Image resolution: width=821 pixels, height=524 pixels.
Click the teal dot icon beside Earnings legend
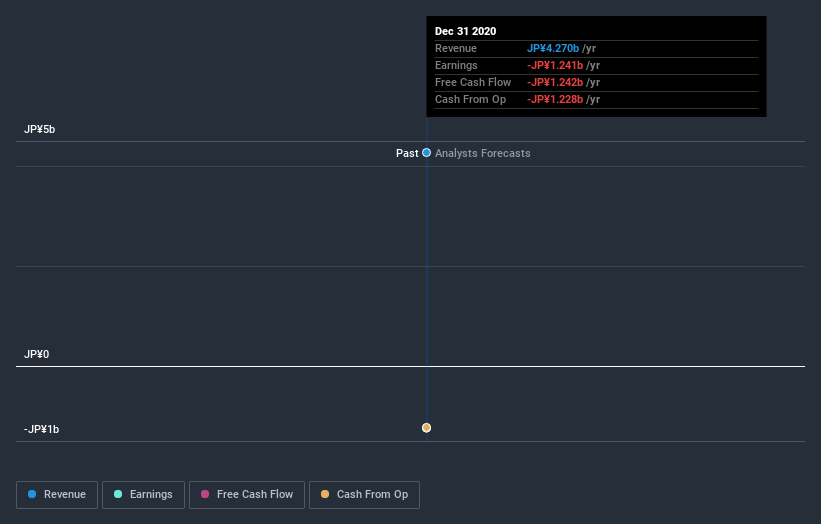(118, 494)
